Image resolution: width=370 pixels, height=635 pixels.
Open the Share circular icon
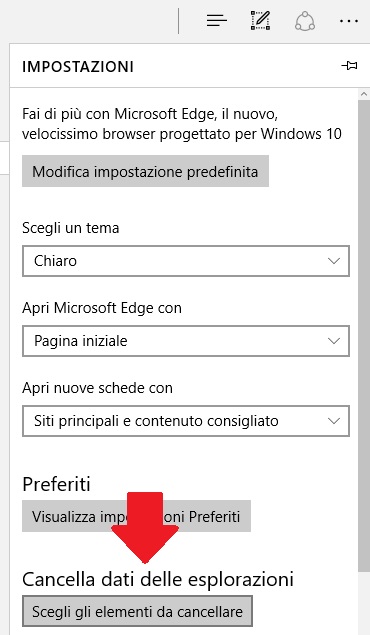pyautogui.click(x=304, y=20)
